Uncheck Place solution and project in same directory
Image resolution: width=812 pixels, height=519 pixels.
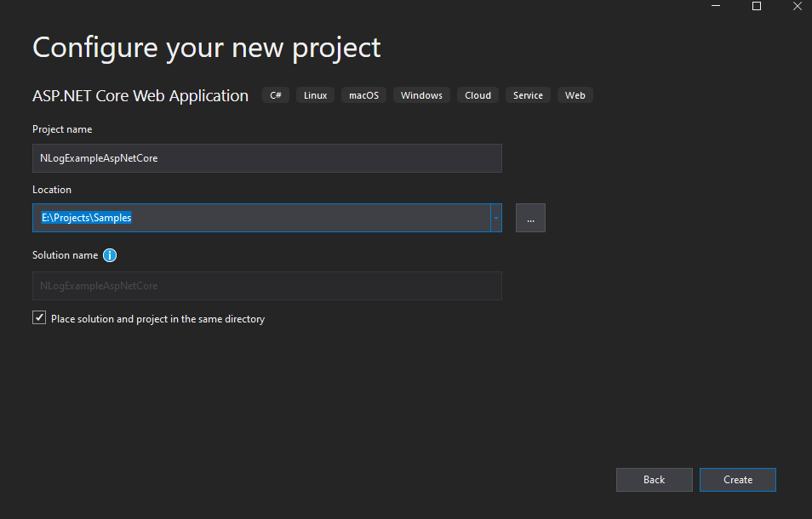tap(39, 317)
